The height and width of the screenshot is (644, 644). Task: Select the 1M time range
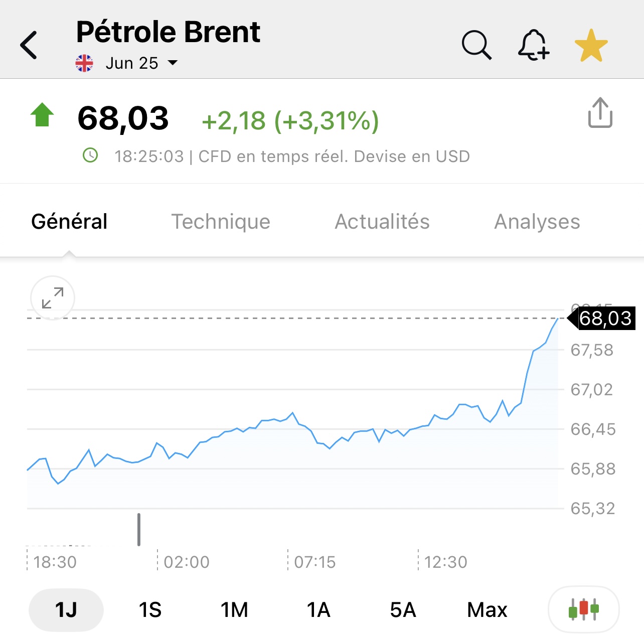point(234,610)
